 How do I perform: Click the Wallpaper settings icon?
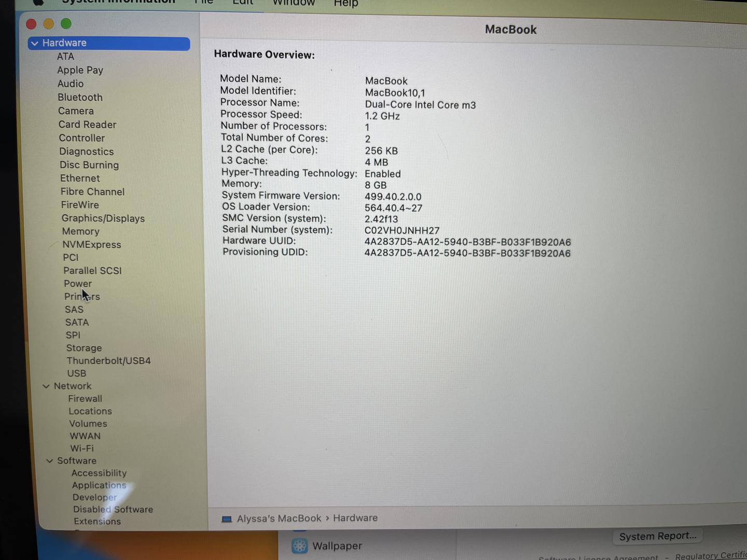pyautogui.click(x=299, y=546)
